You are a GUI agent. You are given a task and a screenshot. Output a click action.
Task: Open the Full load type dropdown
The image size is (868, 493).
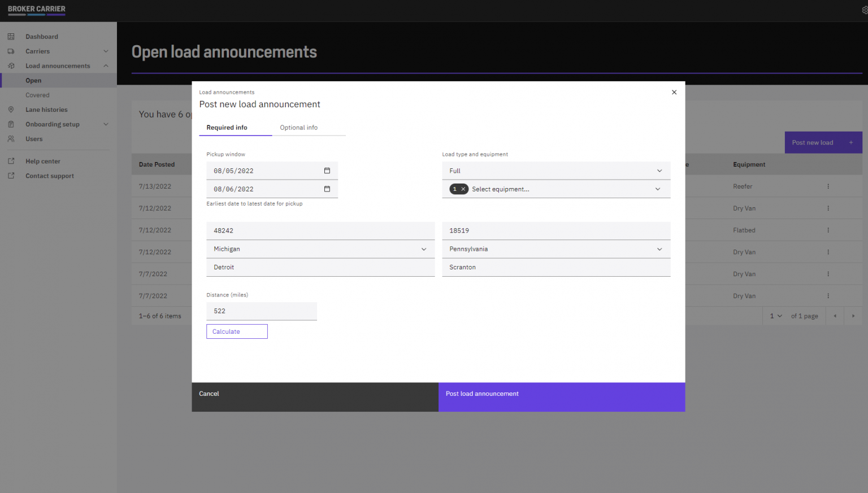pyautogui.click(x=556, y=171)
